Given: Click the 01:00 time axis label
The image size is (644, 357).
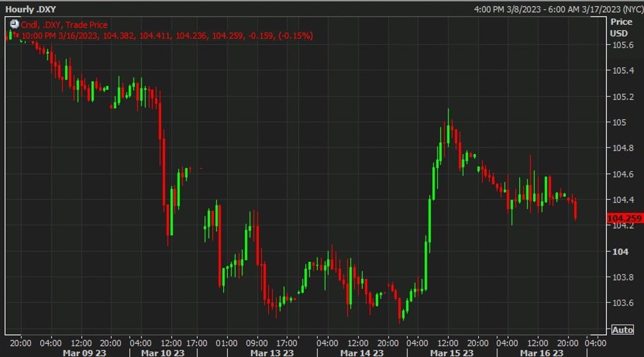Looking at the screenshot, I should (x=227, y=342).
